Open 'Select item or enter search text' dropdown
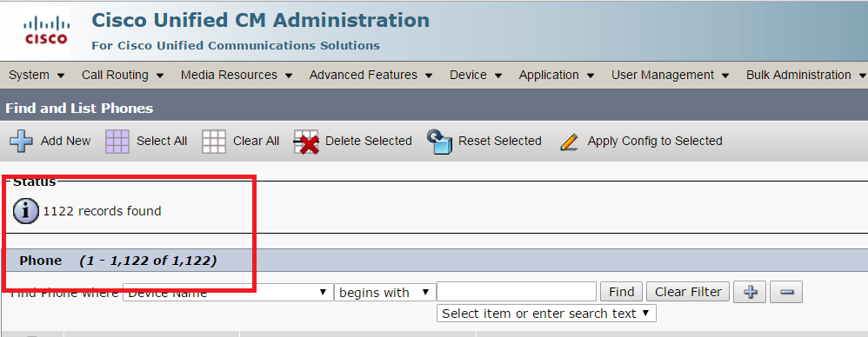This screenshot has width=868, height=337. (546, 314)
